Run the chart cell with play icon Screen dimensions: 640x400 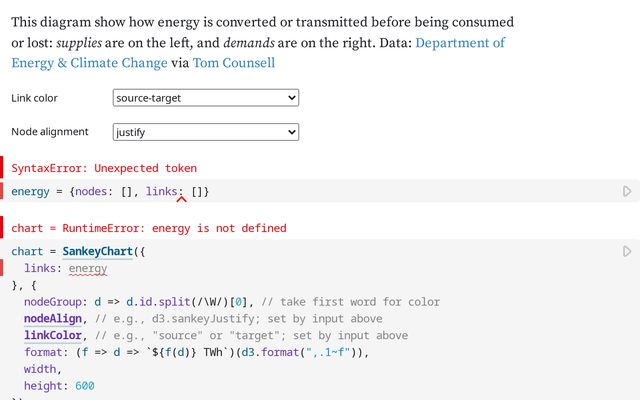627,251
